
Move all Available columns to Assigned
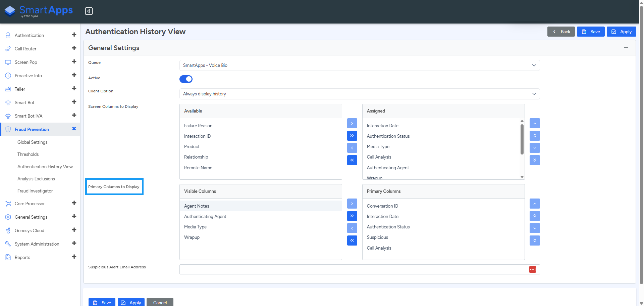pos(352,136)
